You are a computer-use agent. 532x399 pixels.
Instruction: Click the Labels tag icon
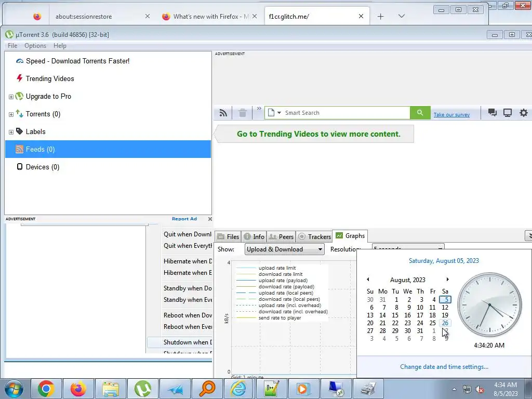point(19,131)
